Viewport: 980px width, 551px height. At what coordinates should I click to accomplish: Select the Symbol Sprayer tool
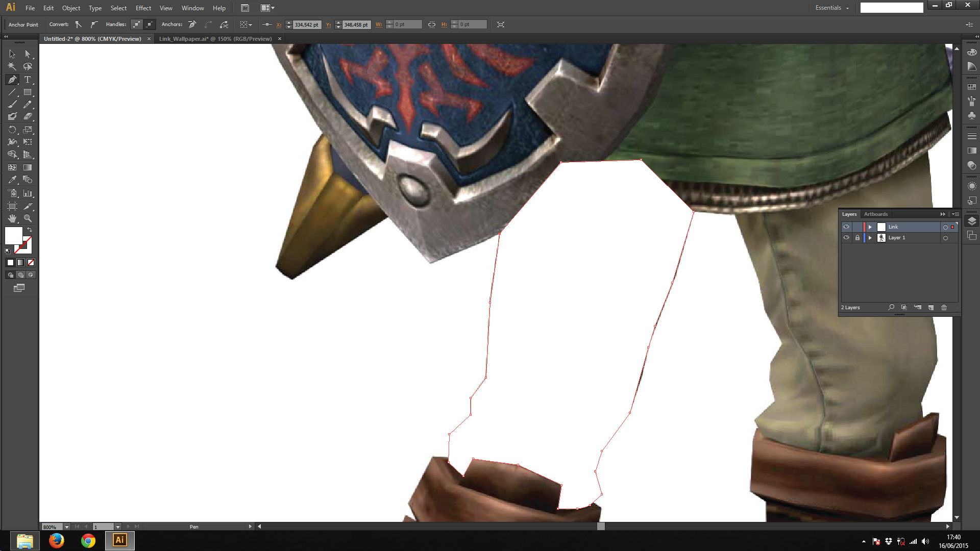(x=12, y=193)
